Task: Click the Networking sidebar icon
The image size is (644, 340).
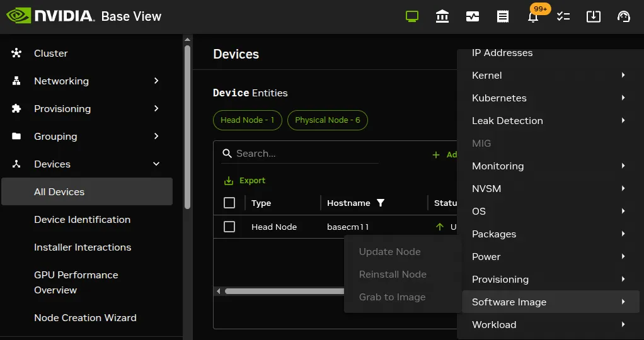Action: [16, 81]
